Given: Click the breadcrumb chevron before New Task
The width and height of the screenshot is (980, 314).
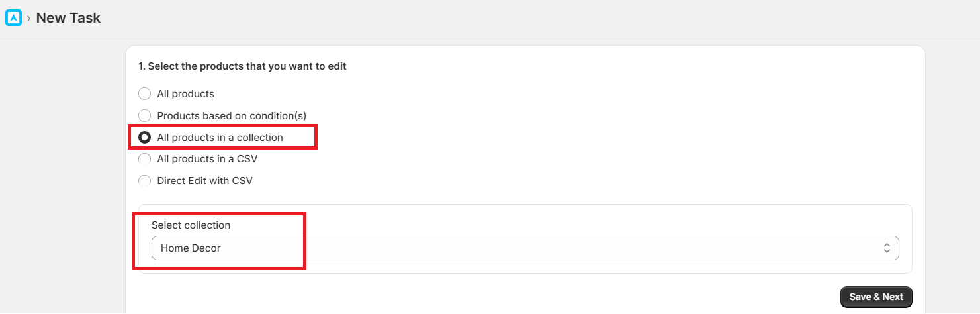Looking at the screenshot, I should 28,19.
